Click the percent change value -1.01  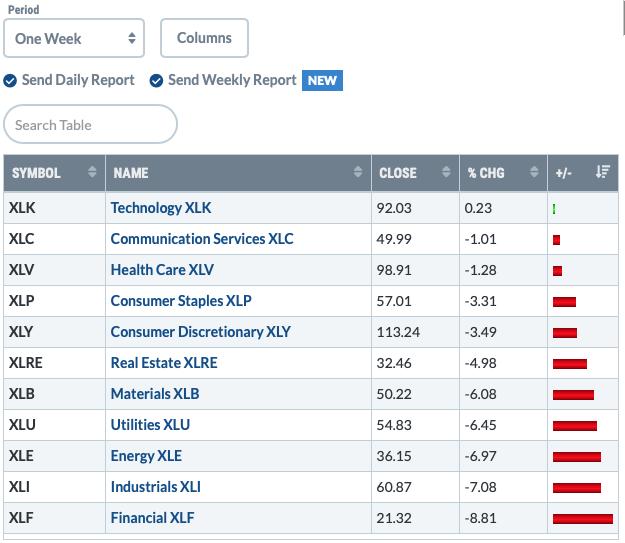(x=480, y=239)
